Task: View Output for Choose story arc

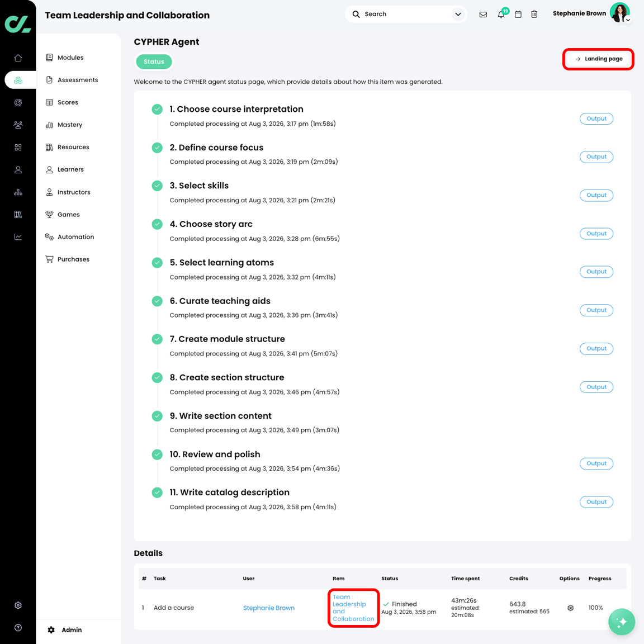Action: click(x=596, y=234)
